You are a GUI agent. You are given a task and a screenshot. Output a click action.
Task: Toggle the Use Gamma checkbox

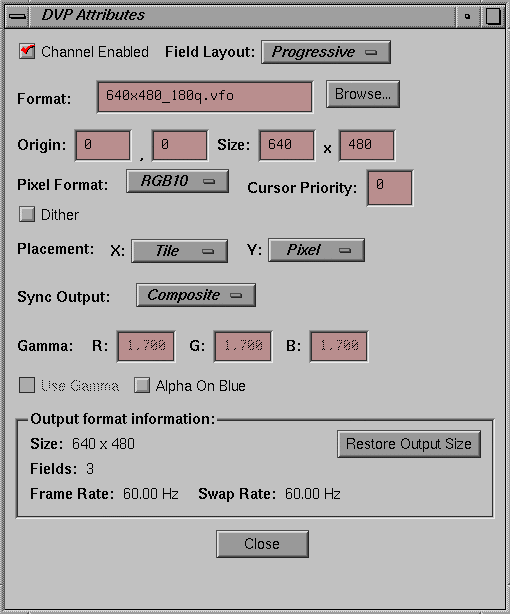pos(27,385)
